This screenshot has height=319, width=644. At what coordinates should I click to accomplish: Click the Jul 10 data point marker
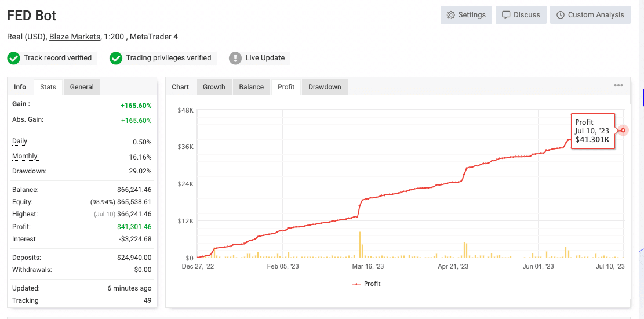[x=623, y=130]
